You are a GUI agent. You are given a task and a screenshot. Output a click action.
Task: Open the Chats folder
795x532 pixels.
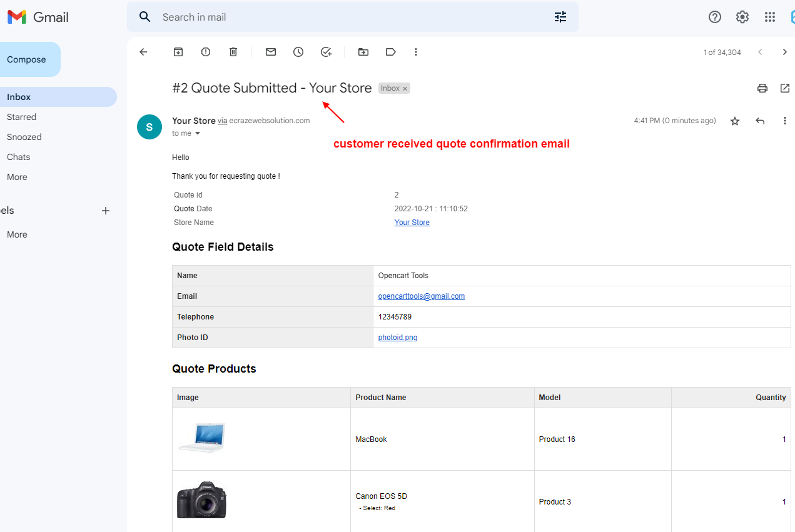click(x=18, y=157)
